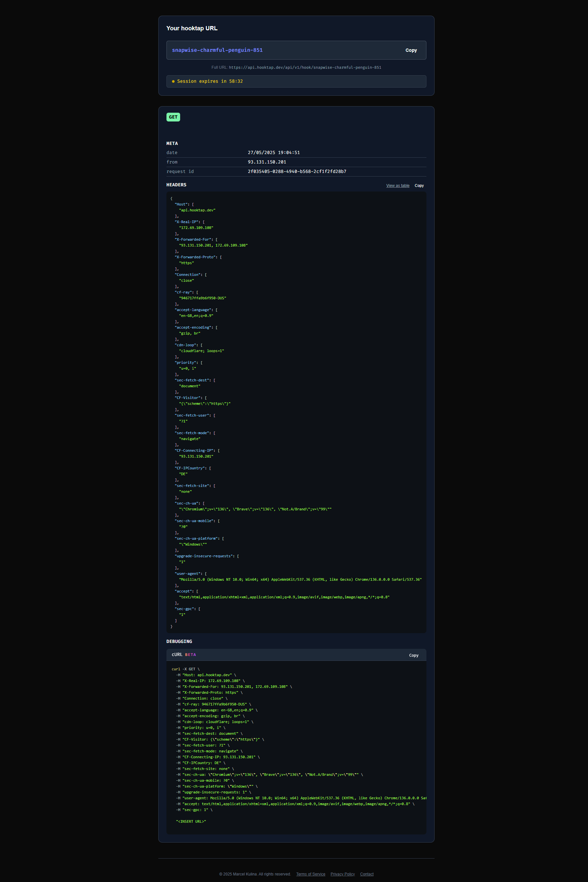The height and width of the screenshot is (882, 588).
Task: Click the "<INSERT URL>" placeholder in cURL
Action: 191,822
